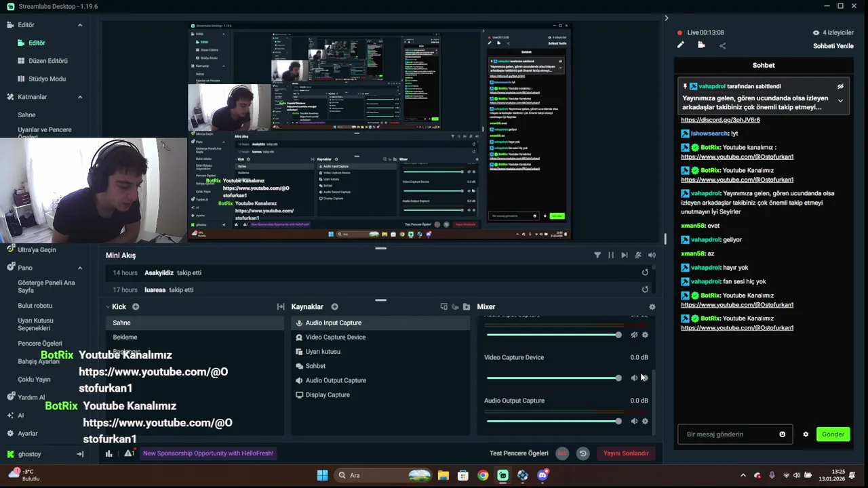The image size is (868, 488).
Task: Open the HelloFresh sponsorship notification
Action: [208, 453]
